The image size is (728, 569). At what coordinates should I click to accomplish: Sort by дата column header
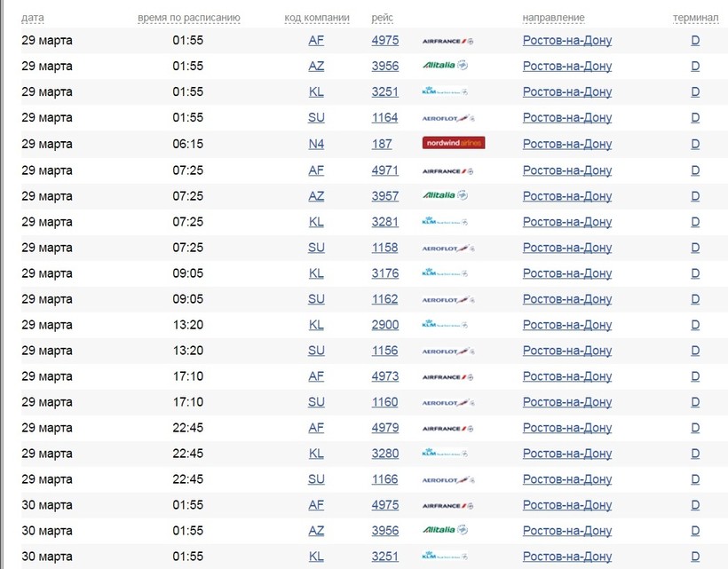[33, 18]
